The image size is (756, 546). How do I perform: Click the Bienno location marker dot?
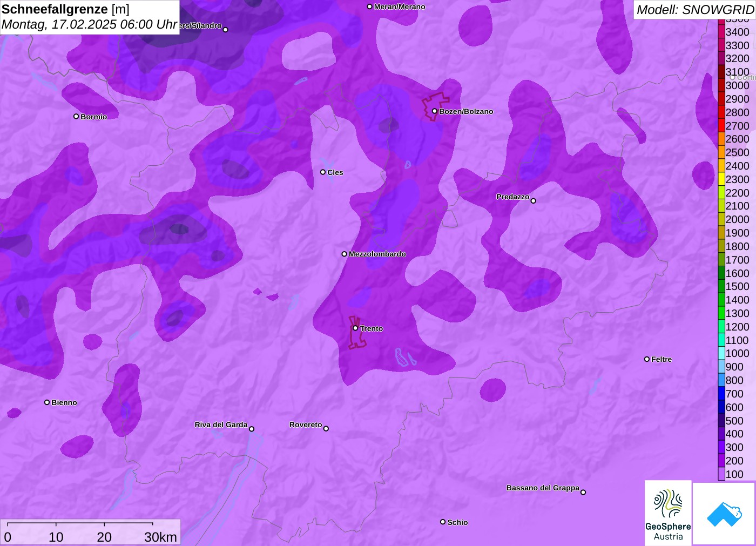(x=47, y=402)
